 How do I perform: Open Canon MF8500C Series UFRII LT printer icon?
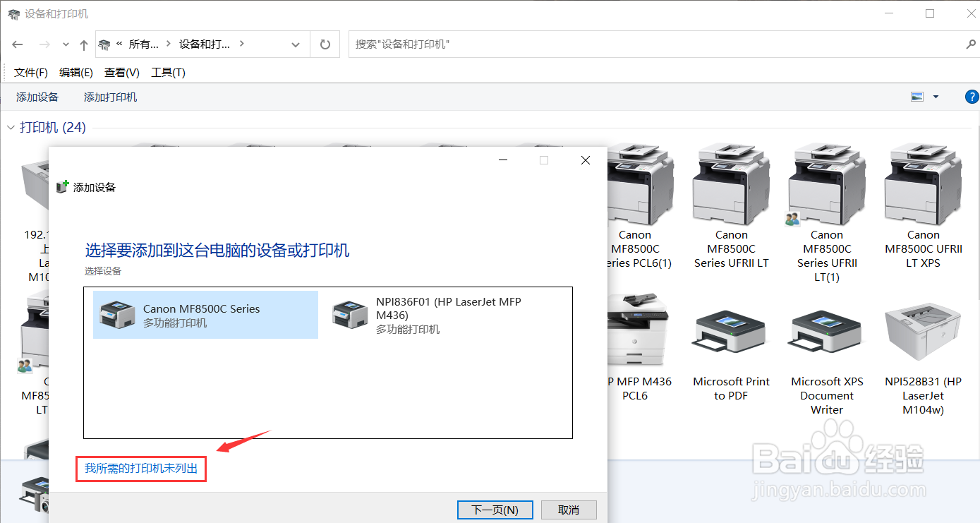[x=731, y=184]
